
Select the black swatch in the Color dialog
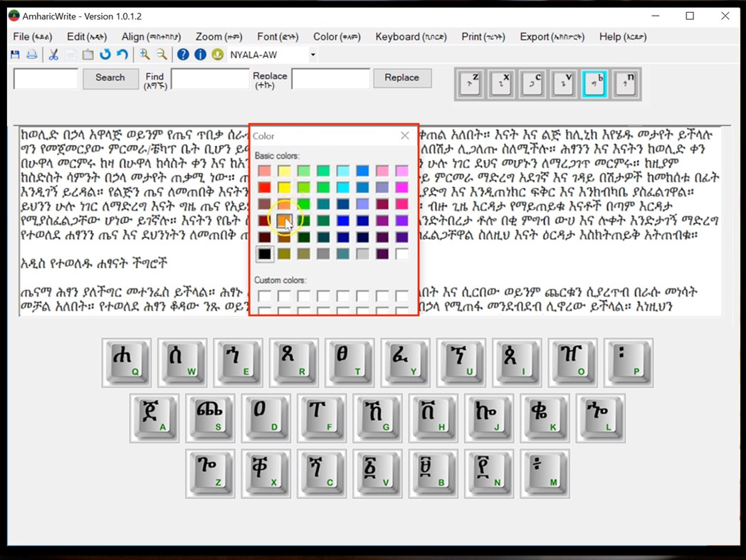[264, 253]
